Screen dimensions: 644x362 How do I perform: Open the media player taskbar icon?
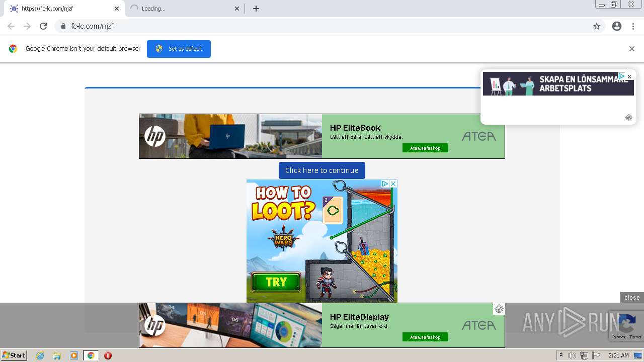(x=74, y=355)
